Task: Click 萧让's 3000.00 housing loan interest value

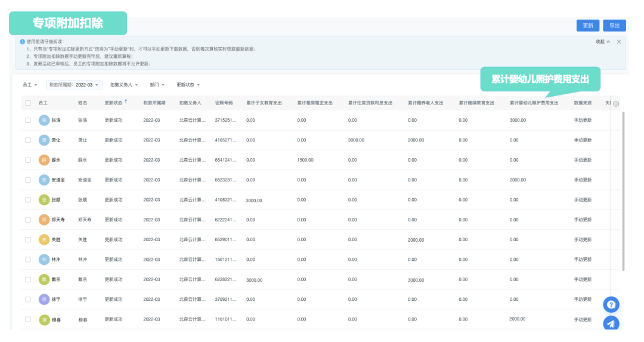Action: click(x=356, y=140)
